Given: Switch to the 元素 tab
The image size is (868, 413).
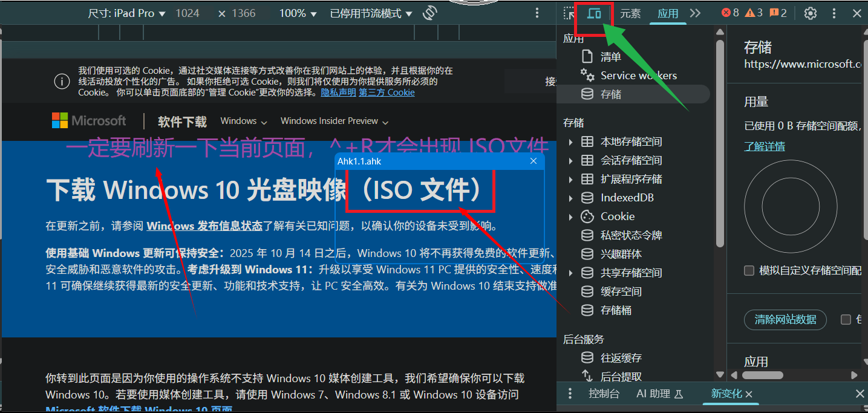Looking at the screenshot, I should [630, 13].
